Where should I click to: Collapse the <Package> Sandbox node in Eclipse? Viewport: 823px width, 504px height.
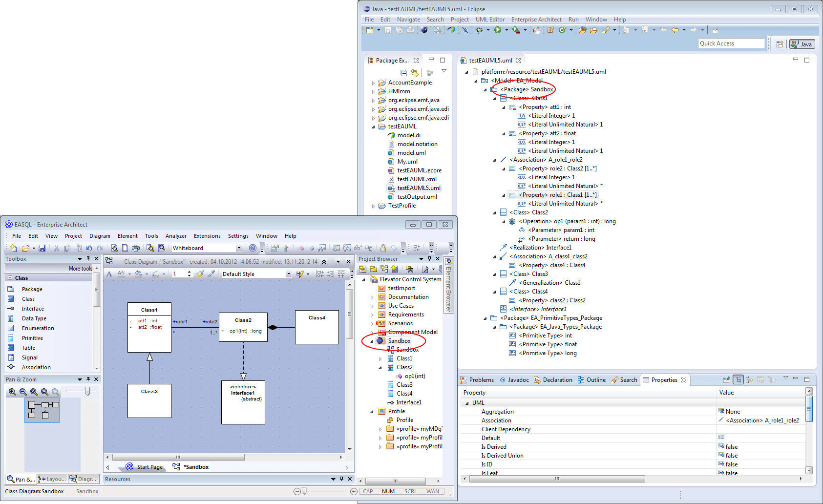point(485,90)
